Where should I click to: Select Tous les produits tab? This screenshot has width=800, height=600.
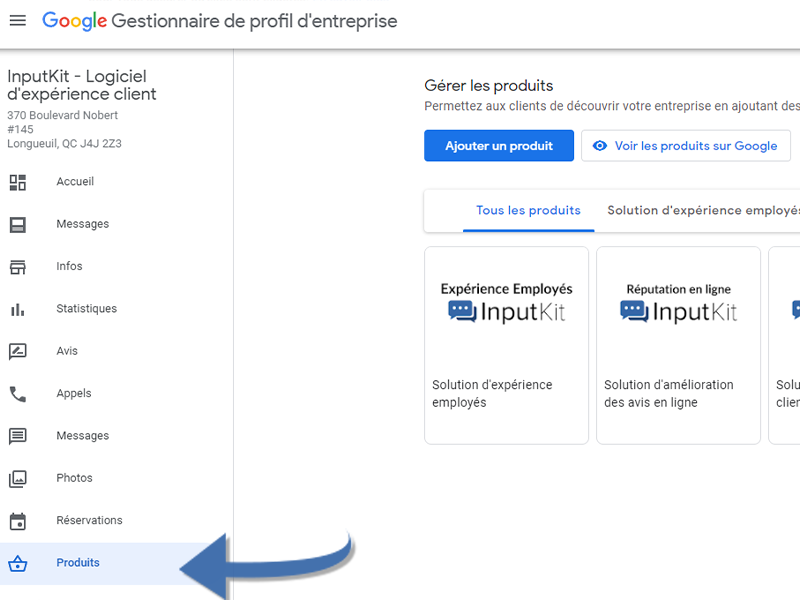pos(529,210)
